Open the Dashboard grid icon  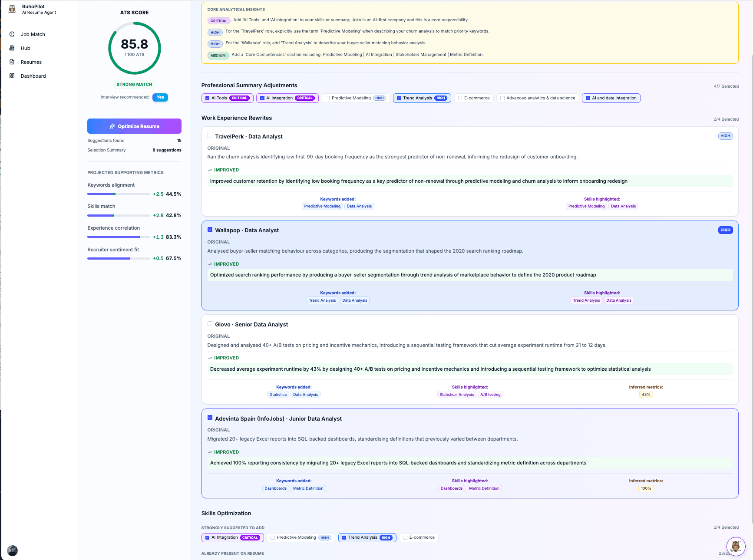pos(12,76)
